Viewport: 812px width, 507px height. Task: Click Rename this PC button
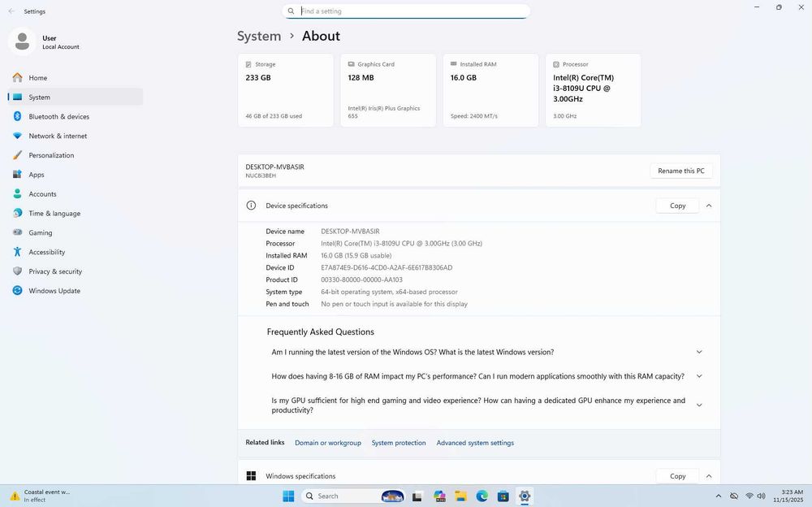point(681,171)
